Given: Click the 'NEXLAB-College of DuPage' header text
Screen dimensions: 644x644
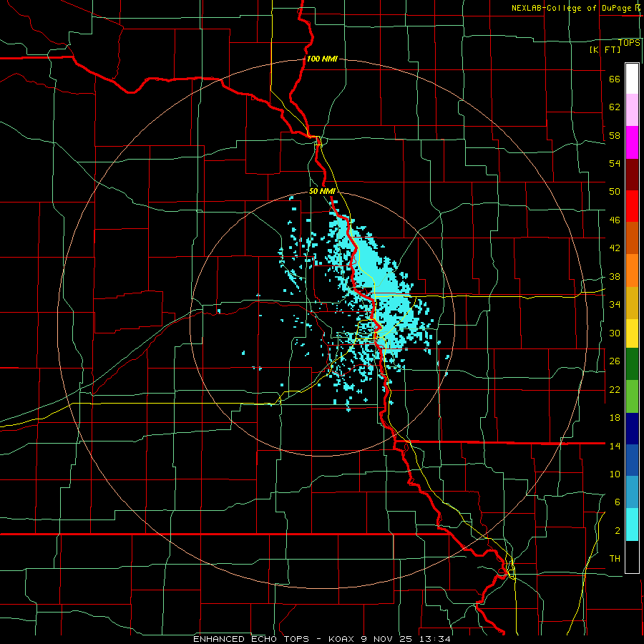Looking at the screenshot, I should click(x=572, y=8).
